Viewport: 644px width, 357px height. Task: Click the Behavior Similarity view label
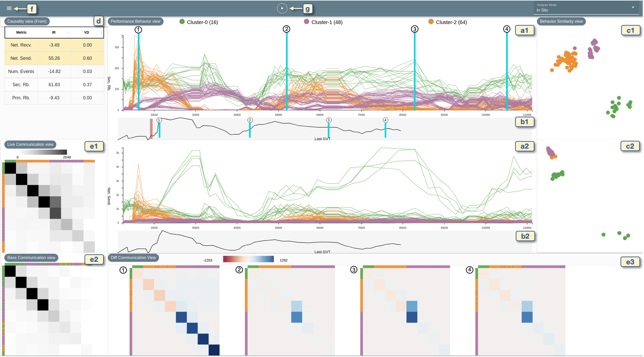tap(561, 22)
